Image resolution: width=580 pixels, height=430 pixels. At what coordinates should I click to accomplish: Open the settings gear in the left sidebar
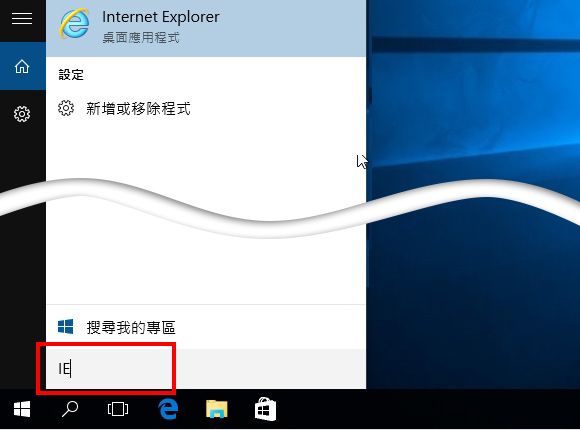22,114
